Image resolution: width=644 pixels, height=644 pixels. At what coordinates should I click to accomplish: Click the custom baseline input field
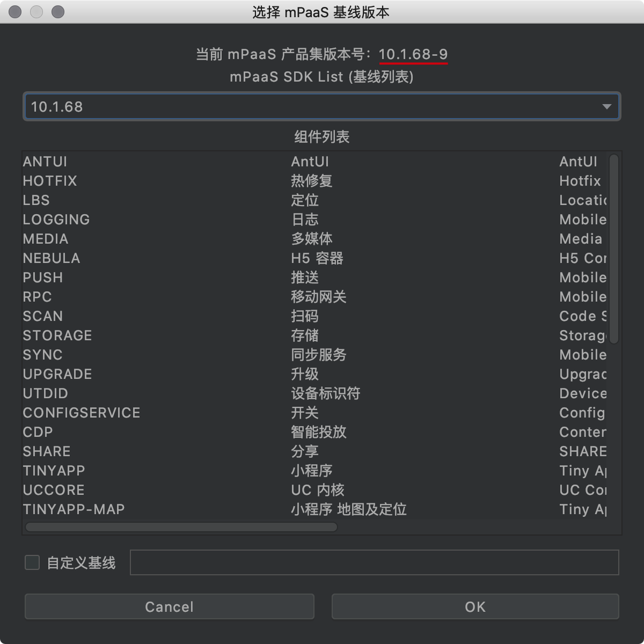click(x=374, y=562)
